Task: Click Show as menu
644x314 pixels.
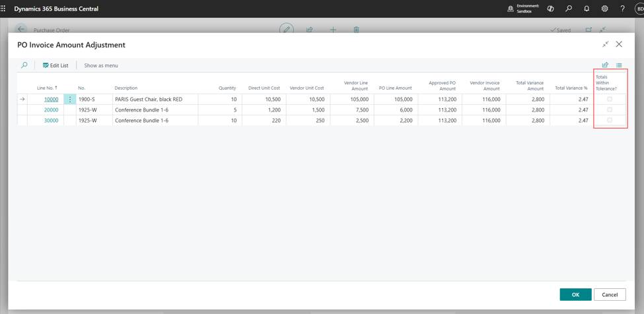Action: [101, 65]
